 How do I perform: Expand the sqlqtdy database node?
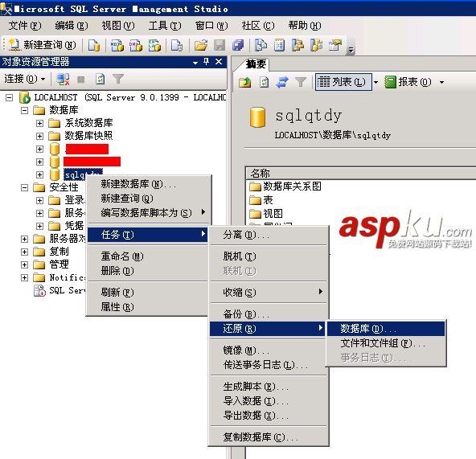pos(39,175)
